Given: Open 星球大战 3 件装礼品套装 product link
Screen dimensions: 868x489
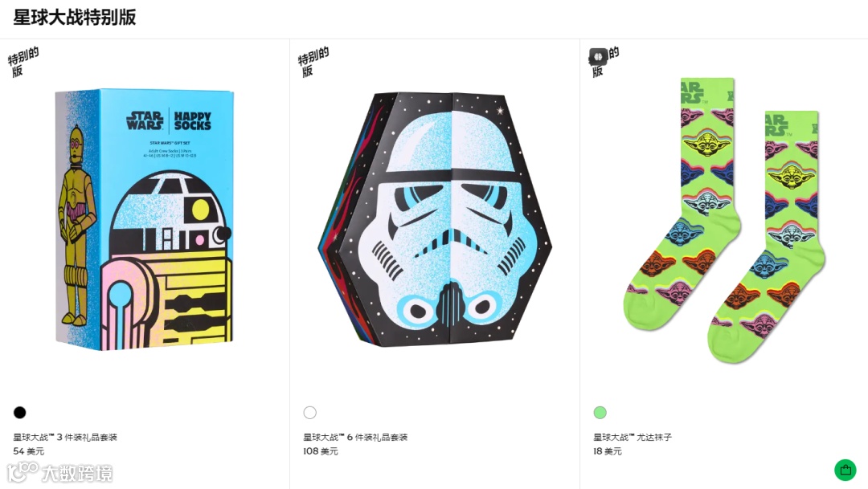Looking at the screenshot, I should [65, 437].
